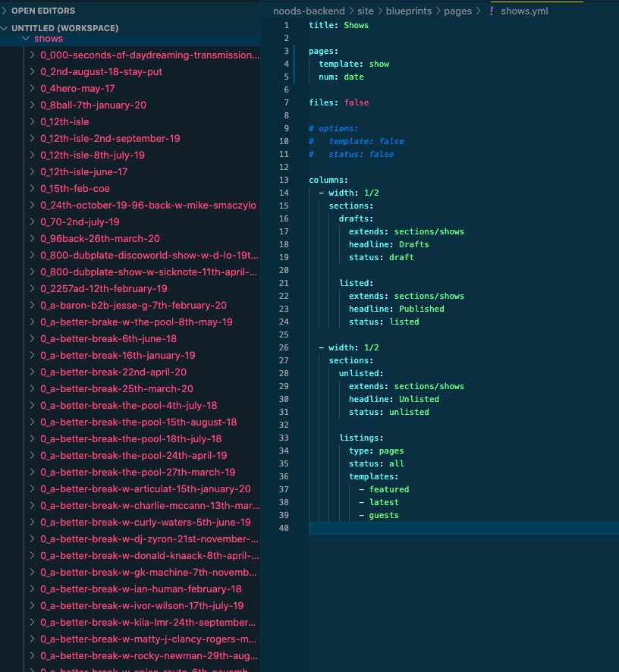The width and height of the screenshot is (619, 672).
Task: Click the chevron beside 0_15th-feb-coe
Action: 32,189
